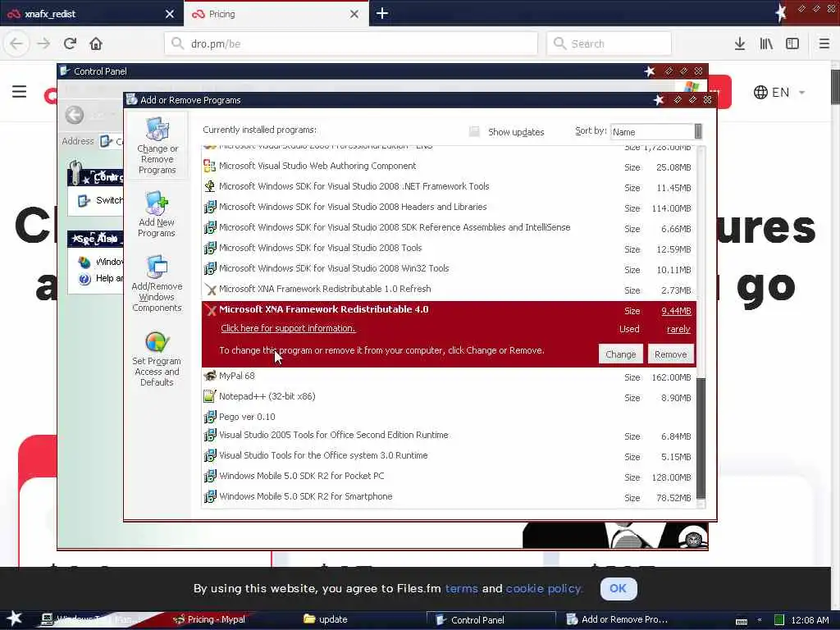Select Windows Mobile 5.0 SDK for Smartphone

pyautogui.click(x=449, y=496)
